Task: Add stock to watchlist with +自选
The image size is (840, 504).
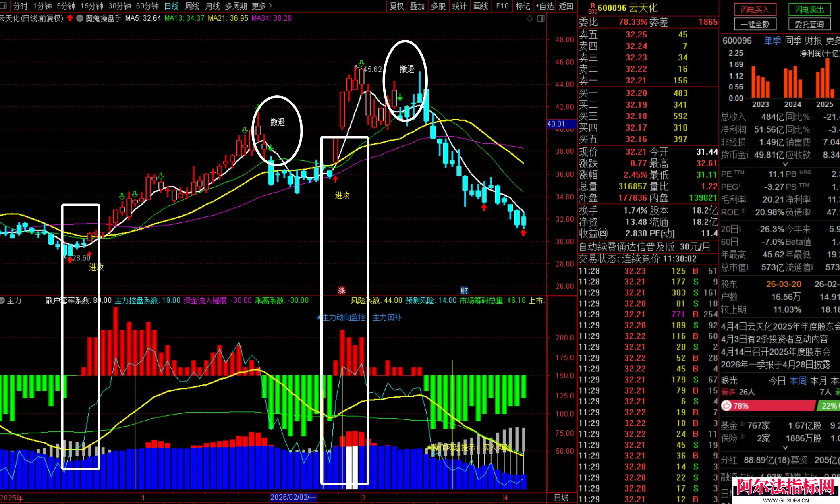Action: pos(545,6)
